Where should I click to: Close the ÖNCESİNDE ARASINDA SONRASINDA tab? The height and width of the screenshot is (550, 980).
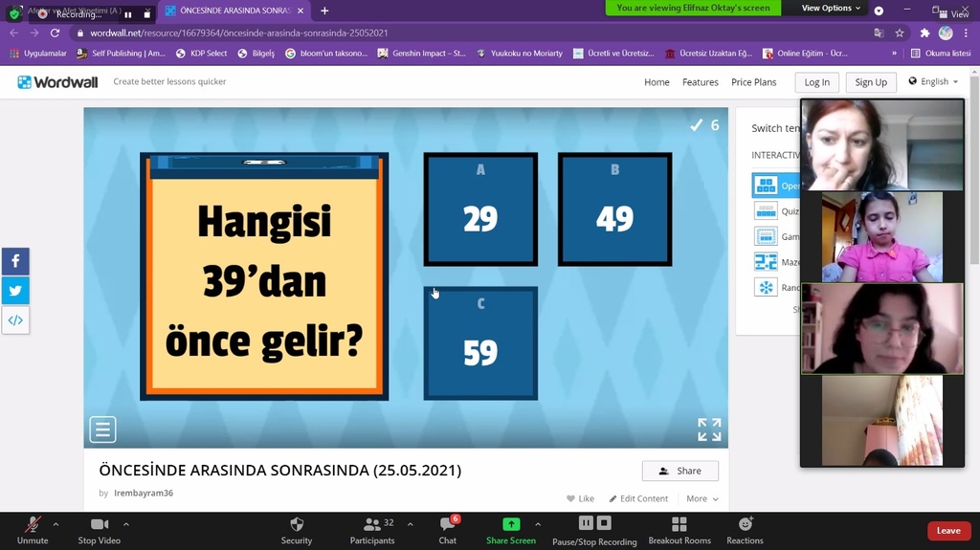pos(301,11)
